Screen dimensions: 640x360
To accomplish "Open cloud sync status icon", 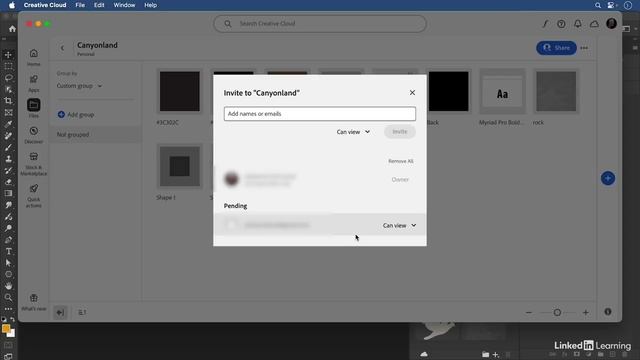I will [594, 24].
